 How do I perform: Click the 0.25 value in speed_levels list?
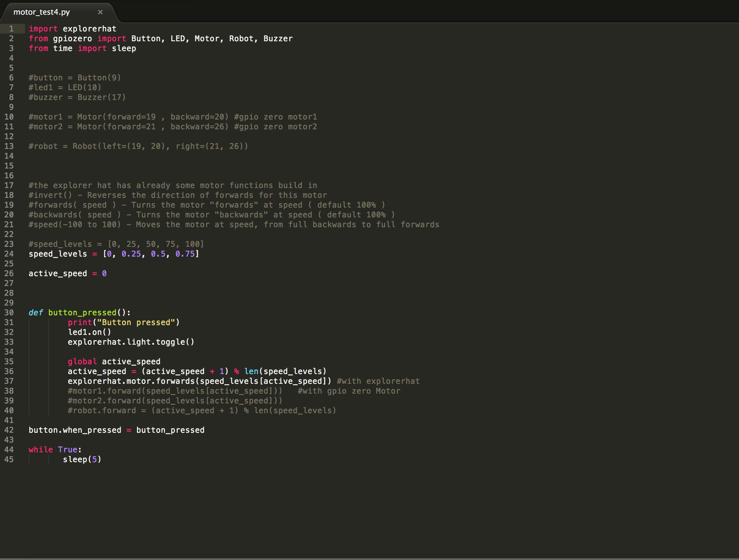click(x=131, y=254)
